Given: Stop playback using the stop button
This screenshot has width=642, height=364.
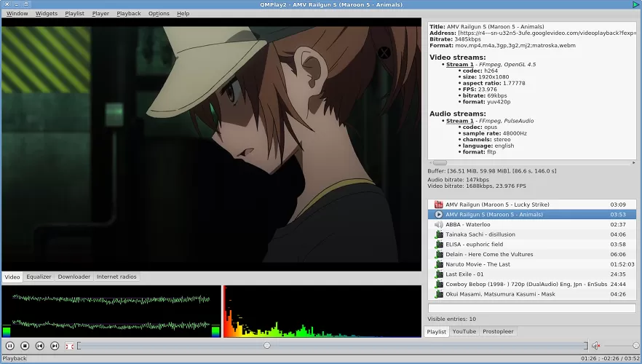Looking at the screenshot, I should coord(25,346).
